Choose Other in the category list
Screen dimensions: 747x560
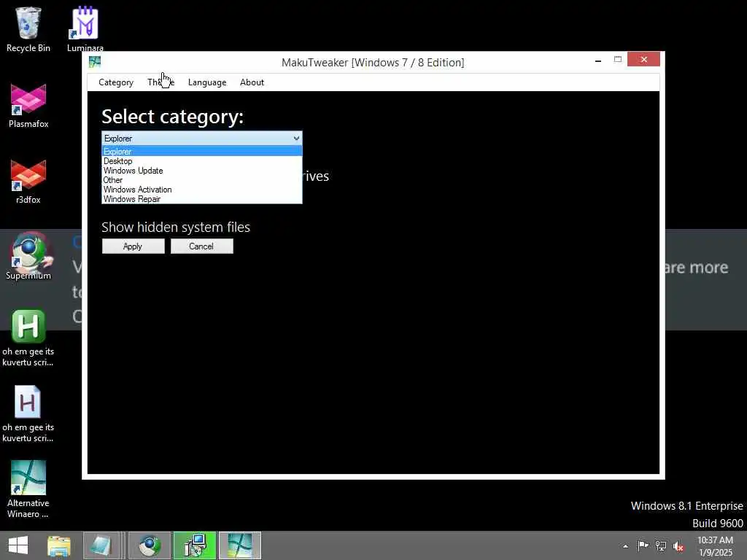point(202,180)
